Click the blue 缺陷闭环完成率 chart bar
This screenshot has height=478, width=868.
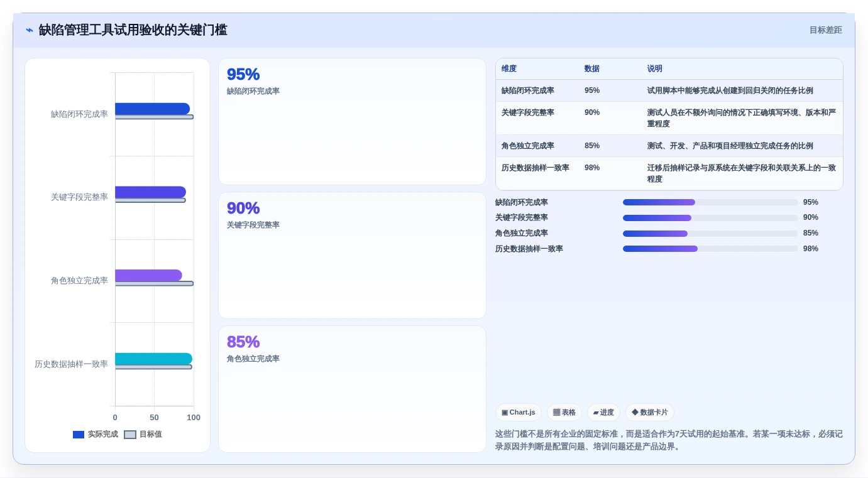click(152, 109)
